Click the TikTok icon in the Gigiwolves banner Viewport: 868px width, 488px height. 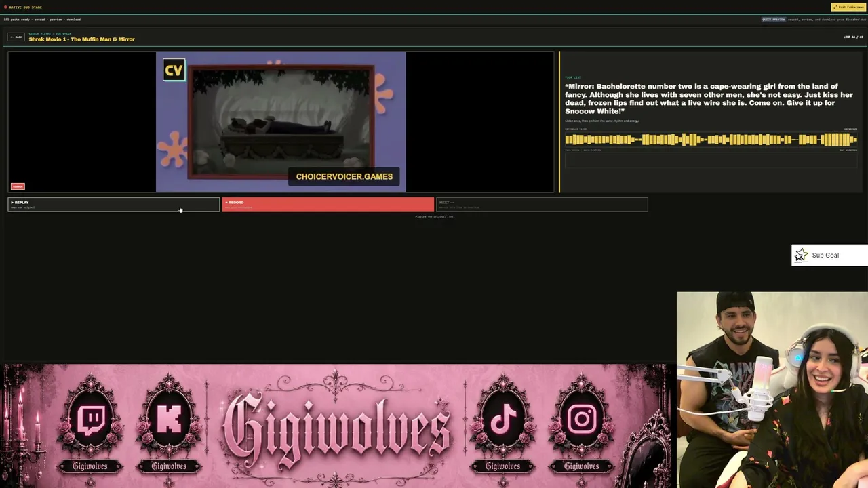[503, 419]
